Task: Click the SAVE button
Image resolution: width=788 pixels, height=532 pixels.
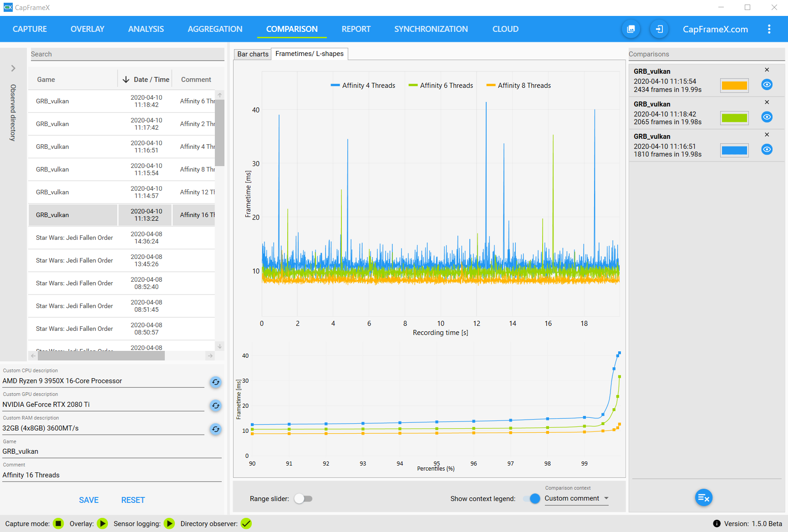Action: (89, 500)
